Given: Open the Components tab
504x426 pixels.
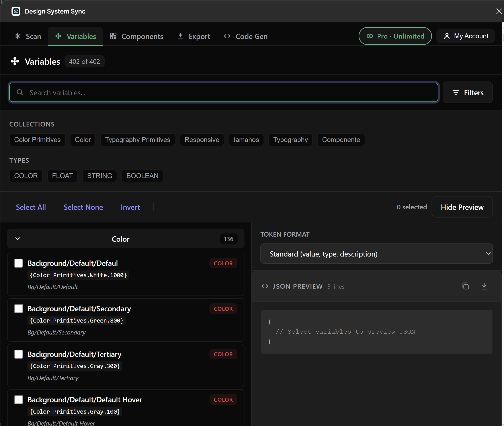Looking at the screenshot, I should point(137,37).
